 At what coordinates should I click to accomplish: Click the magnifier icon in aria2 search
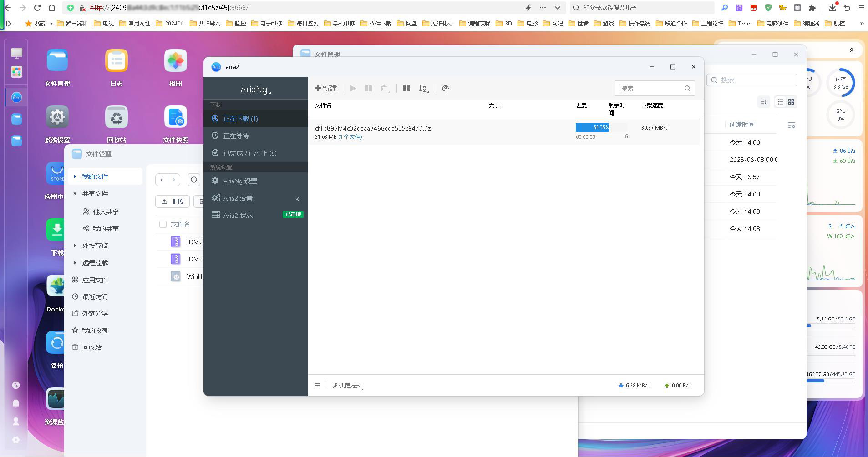tap(687, 88)
